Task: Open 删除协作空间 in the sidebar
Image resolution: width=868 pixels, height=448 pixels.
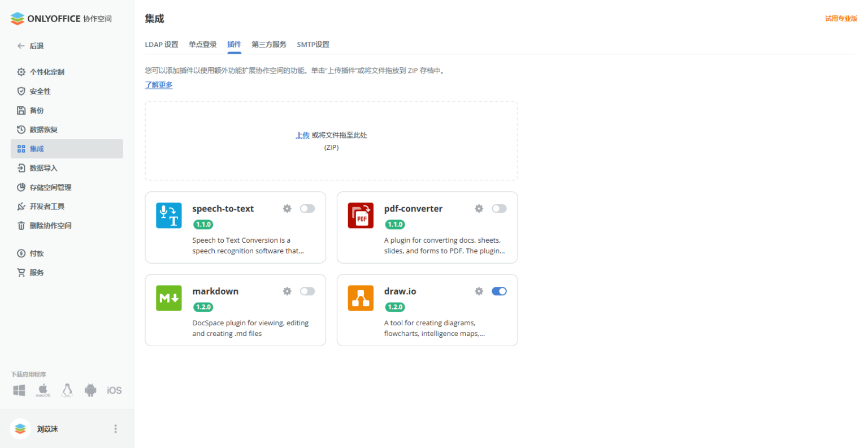Action: tap(67, 226)
